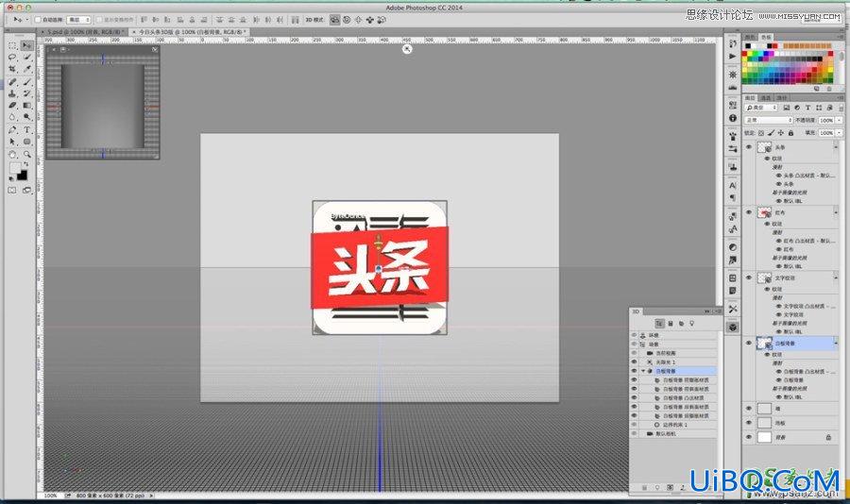Click the 3D scale mode icon

tap(382, 20)
